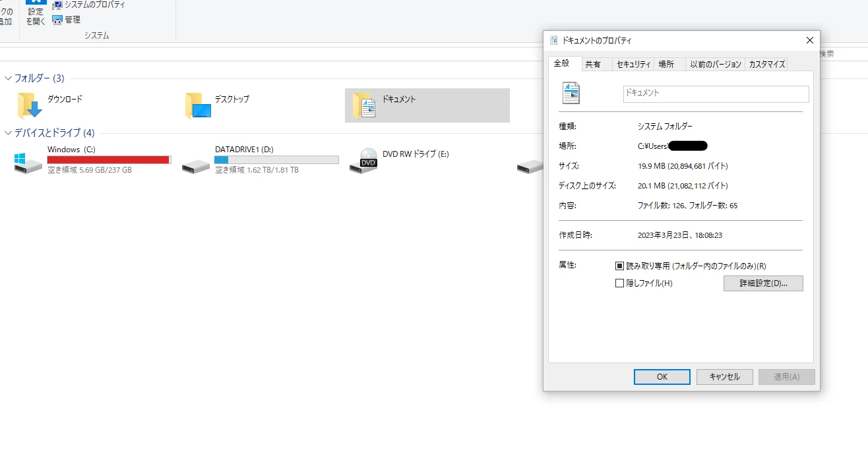This screenshot has width=868, height=462.
Task: Click the document icon in properties dialog
Action: pyautogui.click(x=571, y=93)
